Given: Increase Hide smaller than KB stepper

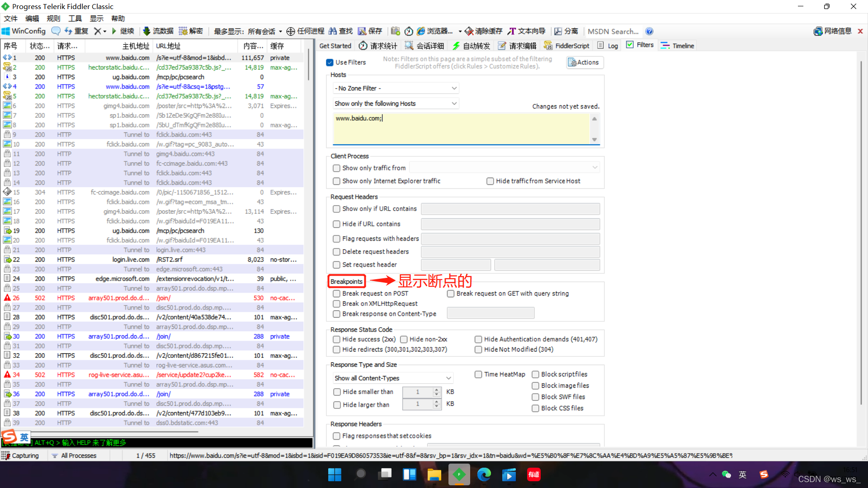Looking at the screenshot, I should coord(436,389).
